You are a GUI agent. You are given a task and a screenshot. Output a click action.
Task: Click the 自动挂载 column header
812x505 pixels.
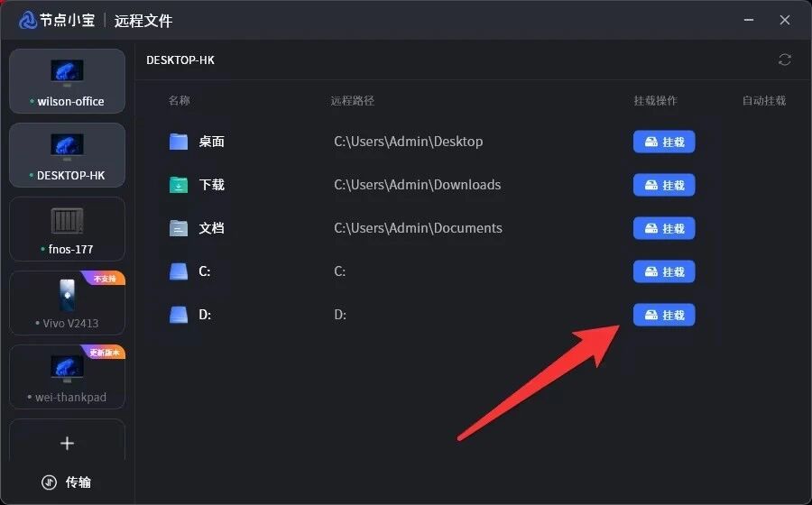point(764,100)
